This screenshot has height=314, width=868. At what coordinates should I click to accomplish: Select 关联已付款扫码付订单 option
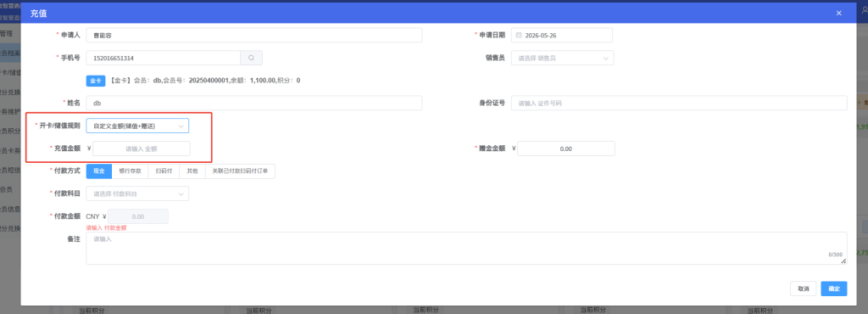point(240,171)
